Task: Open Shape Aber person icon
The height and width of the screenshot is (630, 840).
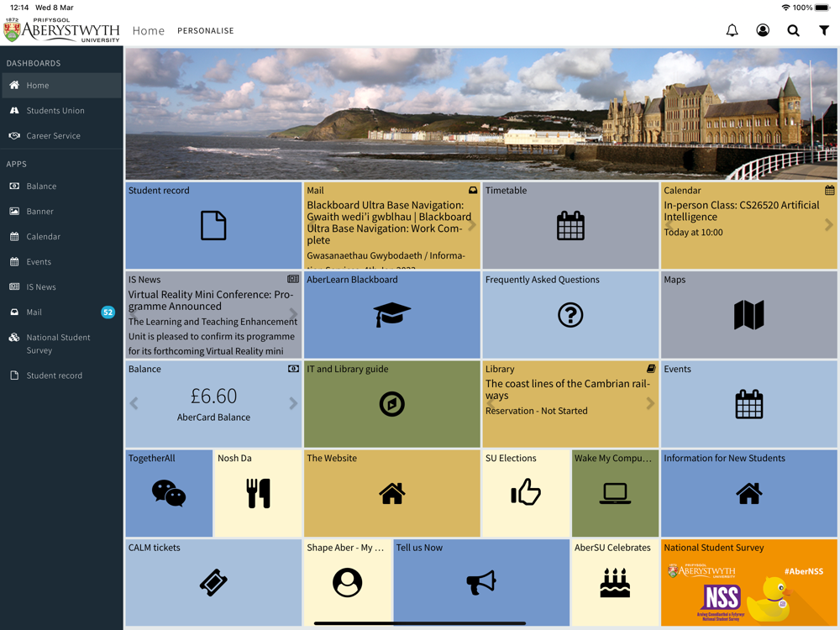Action: pos(347,582)
